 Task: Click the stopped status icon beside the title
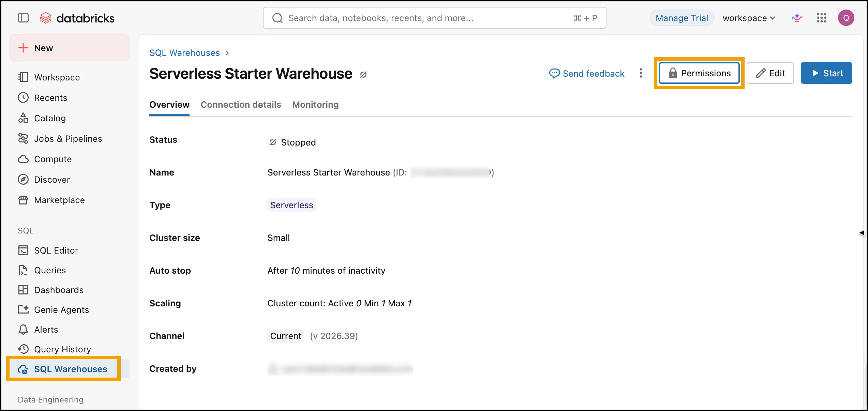click(x=363, y=74)
